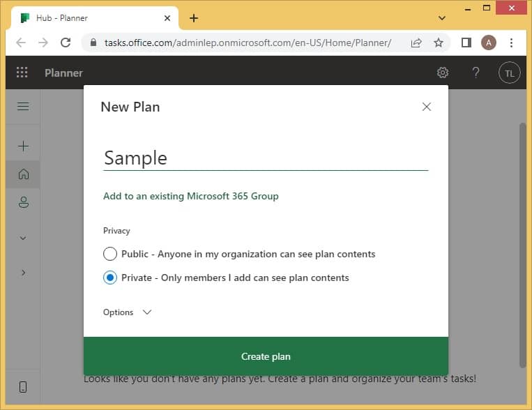
Task: Click the New plan plus icon in sidebar
Action: tap(23, 146)
